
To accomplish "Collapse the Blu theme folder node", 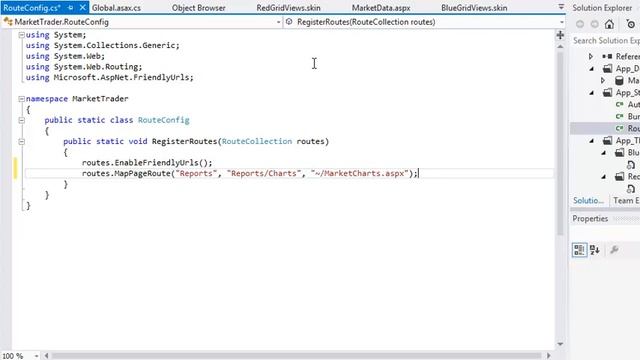I will pos(604,153).
